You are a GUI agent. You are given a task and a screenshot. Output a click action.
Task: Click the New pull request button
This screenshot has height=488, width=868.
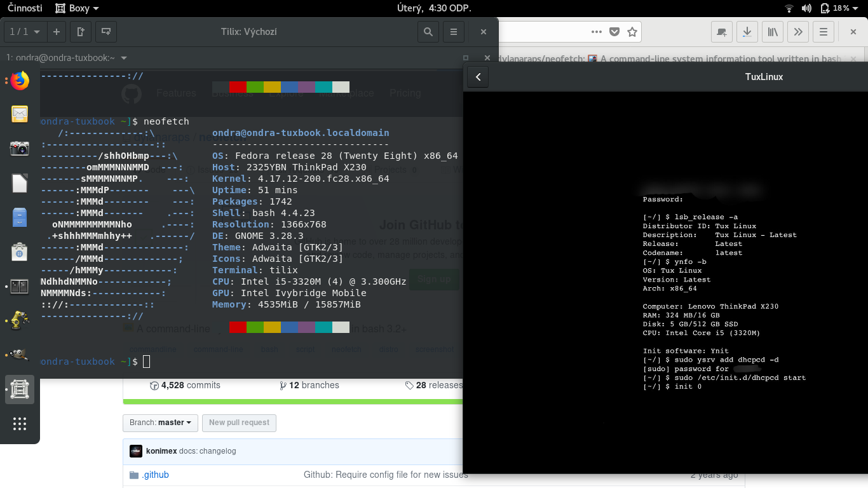(240, 423)
